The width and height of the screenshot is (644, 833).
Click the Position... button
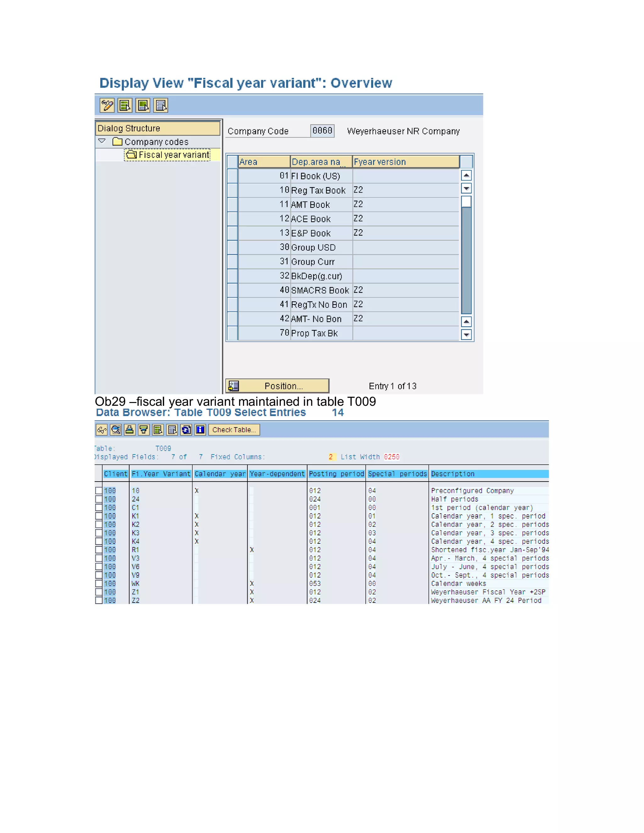[277, 386]
